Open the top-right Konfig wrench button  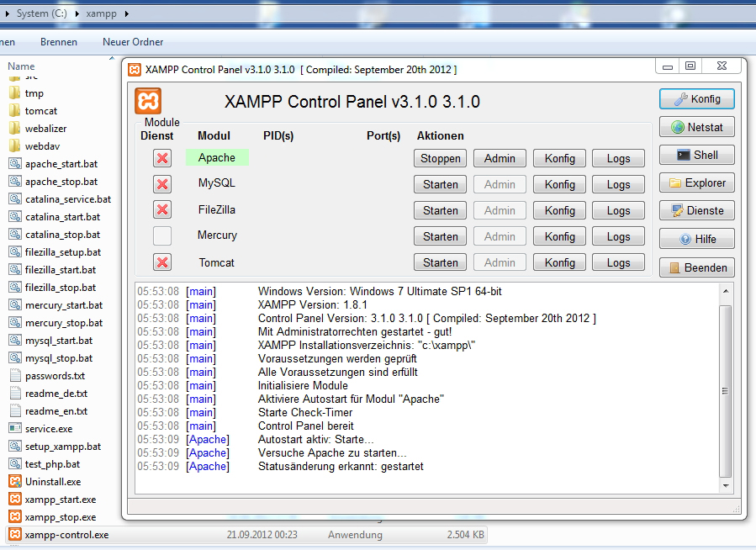tap(697, 98)
